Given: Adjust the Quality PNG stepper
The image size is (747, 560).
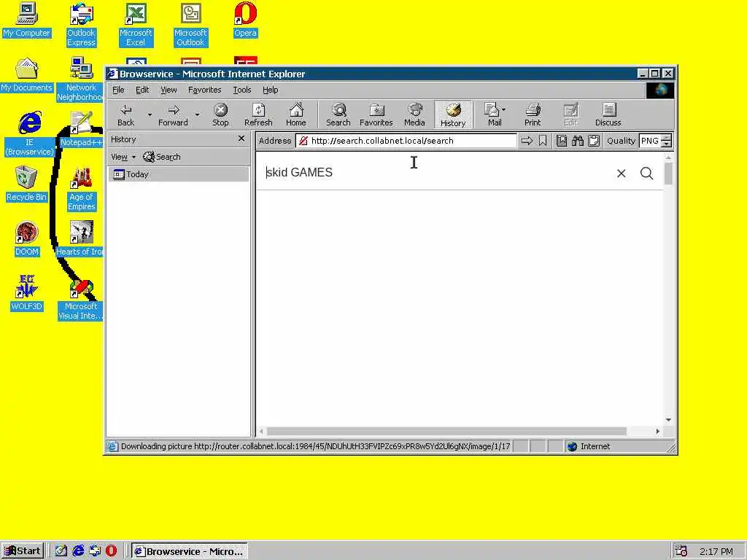Looking at the screenshot, I should click(667, 141).
